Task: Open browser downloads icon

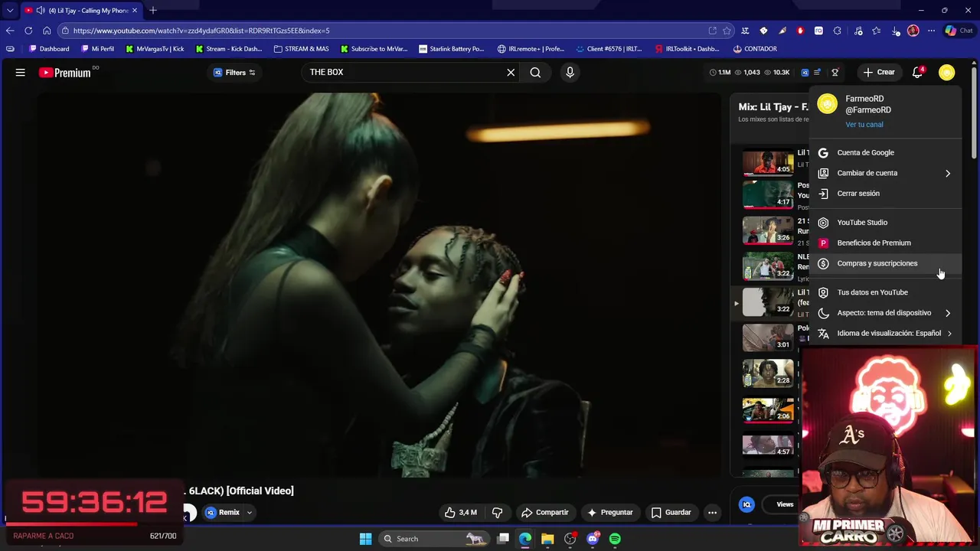Action: click(896, 31)
